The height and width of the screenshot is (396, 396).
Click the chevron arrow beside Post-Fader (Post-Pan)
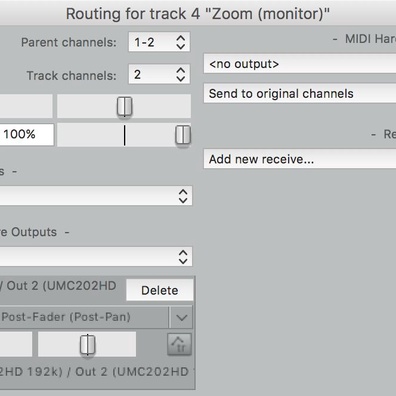click(x=182, y=317)
